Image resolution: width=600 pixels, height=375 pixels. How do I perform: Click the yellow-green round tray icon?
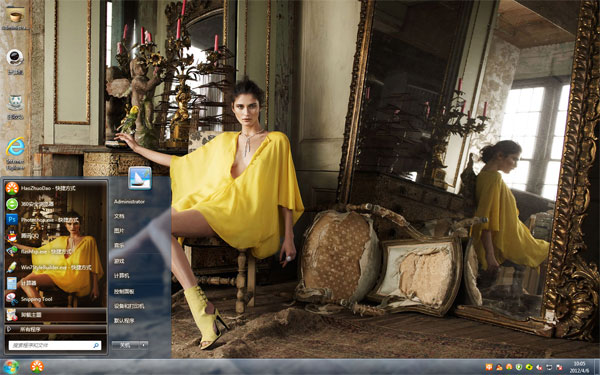529,367
